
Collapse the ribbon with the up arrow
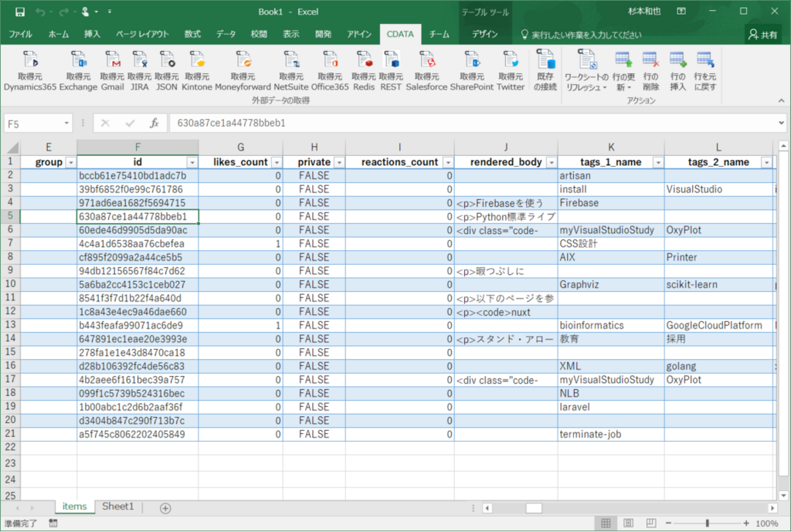(781, 101)
